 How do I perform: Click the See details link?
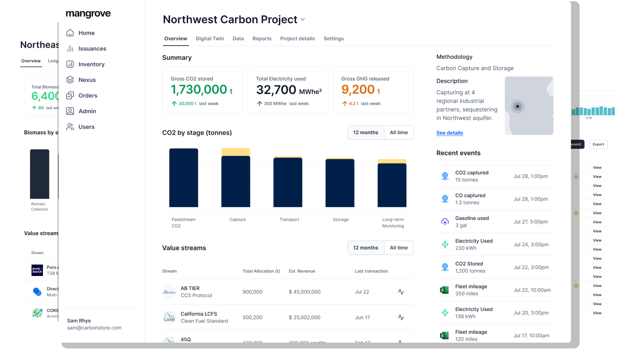pos(449,133)
